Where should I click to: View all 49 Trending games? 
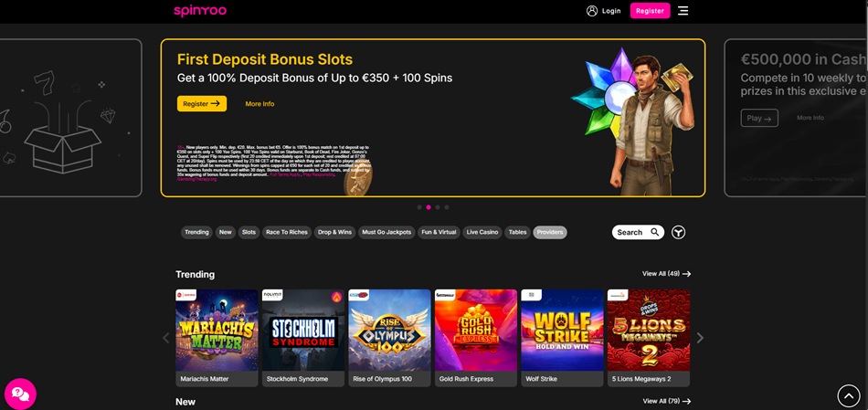(666, 274)
